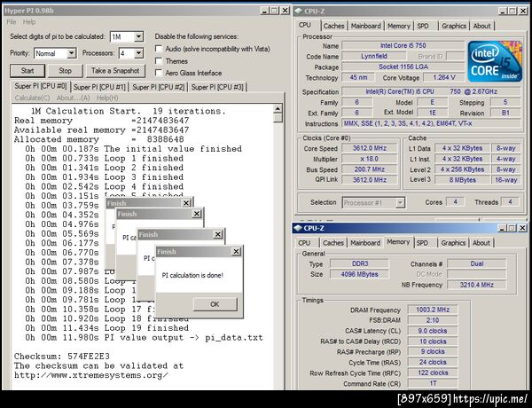Screen dimensions: 532x408
Task: Open SPD tab in lower CPU-Z window
Action: point(422,243)
